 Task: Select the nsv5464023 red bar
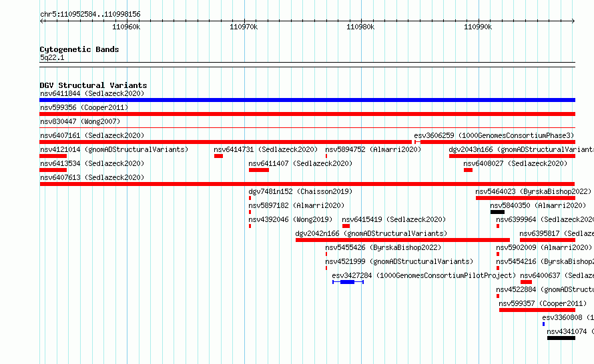525,198
